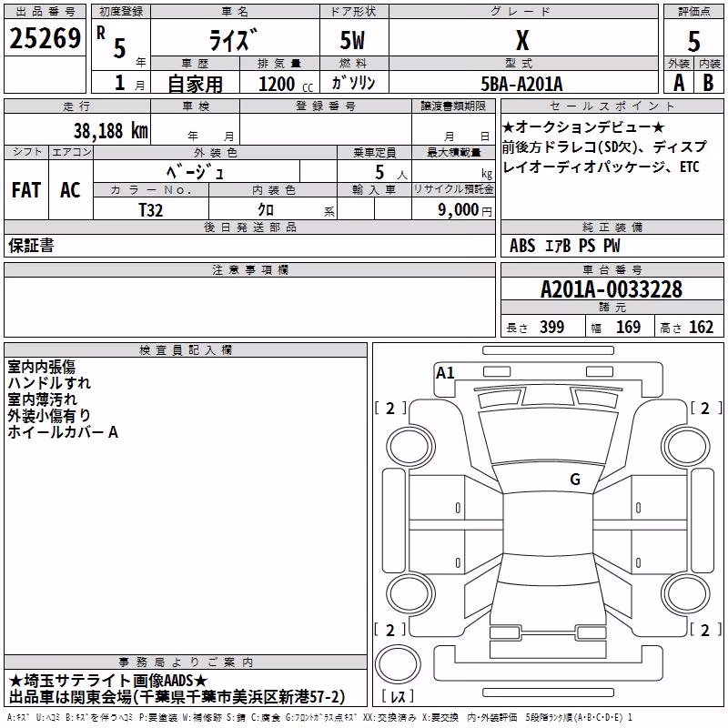Screen dimensions: 728x728
Task: Click the seating capacity 5 人
Action: (x=391, y=173)
